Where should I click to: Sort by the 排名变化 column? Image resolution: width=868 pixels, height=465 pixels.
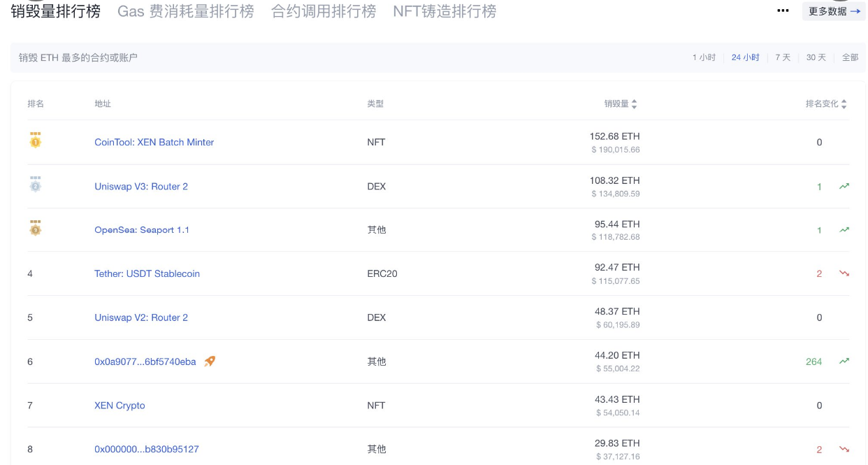(x=844, y=103)
